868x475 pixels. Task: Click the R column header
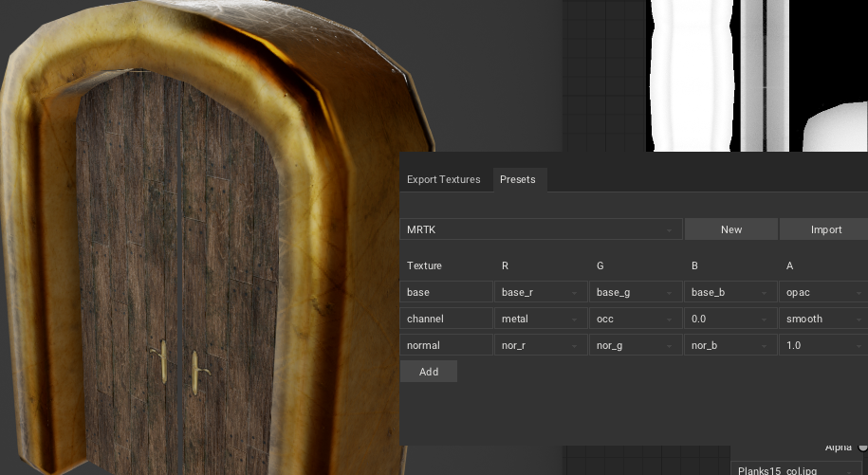click(505, 265)
